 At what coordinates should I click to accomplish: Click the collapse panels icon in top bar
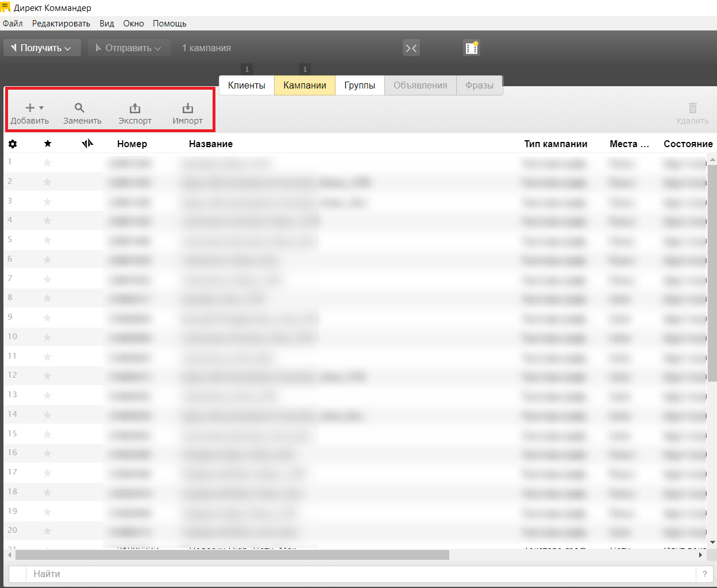411,48
